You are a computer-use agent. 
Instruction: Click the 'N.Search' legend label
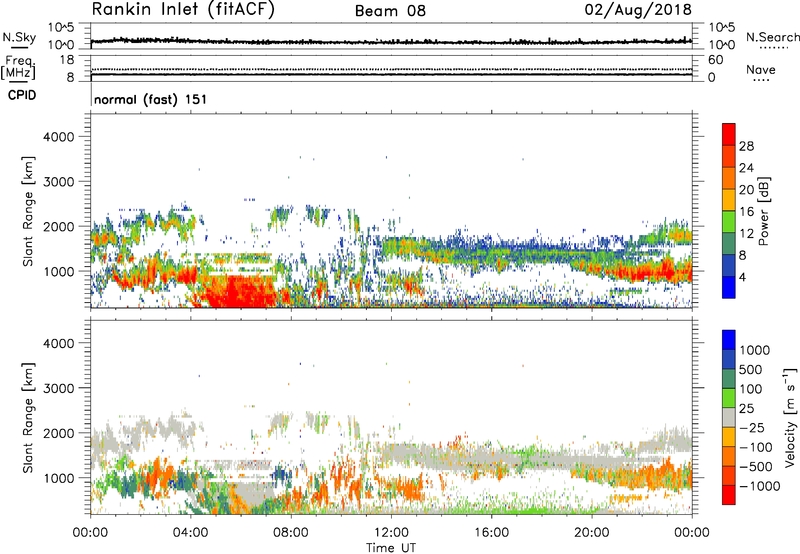pos(772,37)
